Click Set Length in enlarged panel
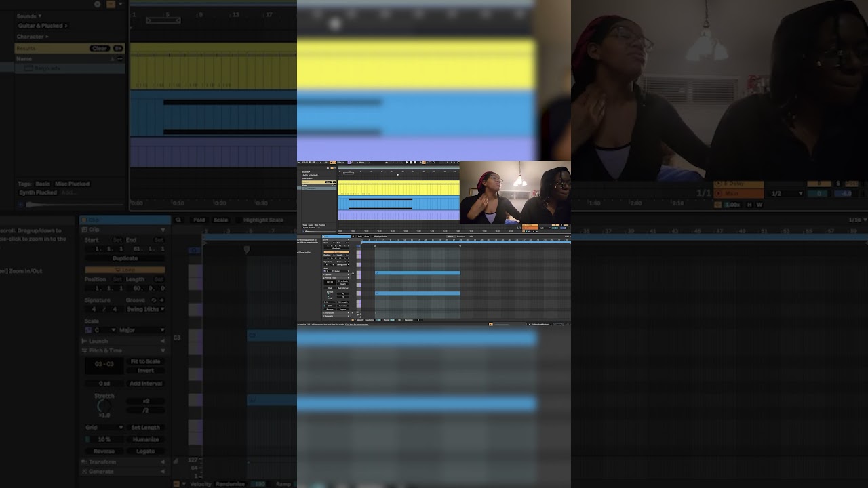This screenshot has height=488, width=868. click(146, 428)
